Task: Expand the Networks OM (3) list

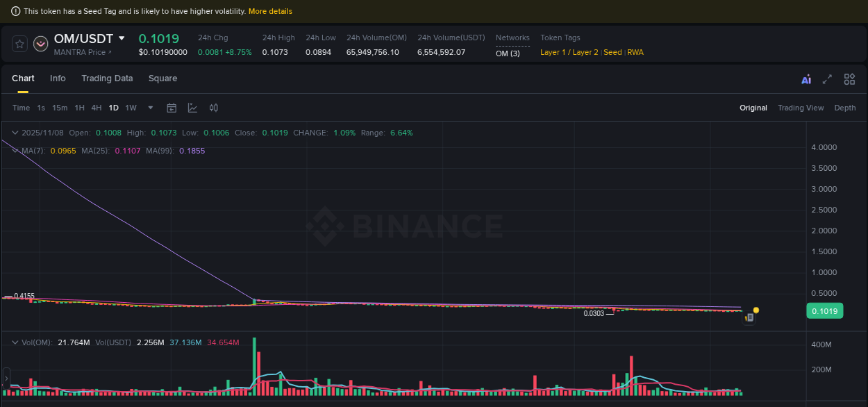Action: pyautogui.click(x=507, y=52)
